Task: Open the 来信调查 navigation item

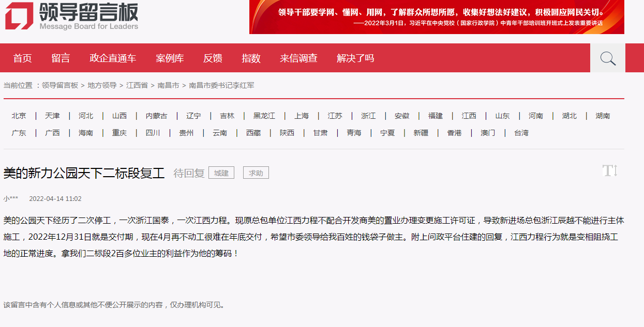Action: pyautogui.click(x=298, y=58)
